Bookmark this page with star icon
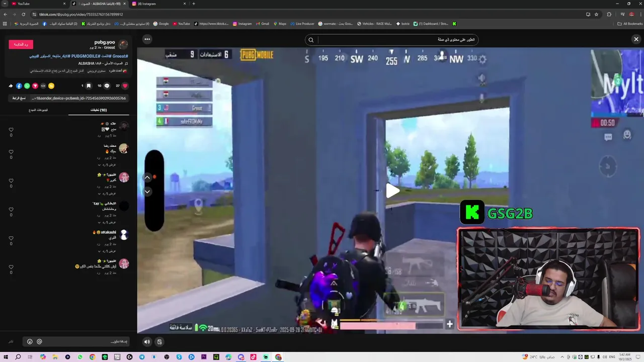This screenshot has height=362, width=644. click(596, 14)
